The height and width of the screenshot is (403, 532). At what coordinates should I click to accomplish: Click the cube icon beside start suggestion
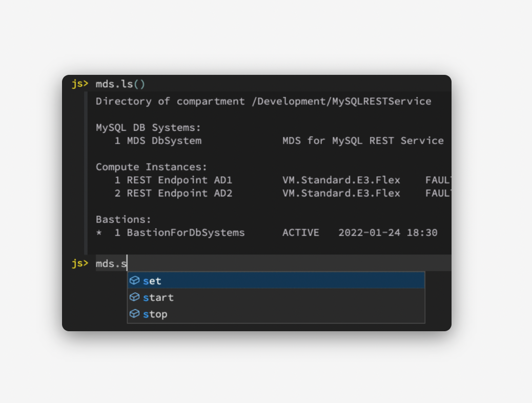coord(134,297)
